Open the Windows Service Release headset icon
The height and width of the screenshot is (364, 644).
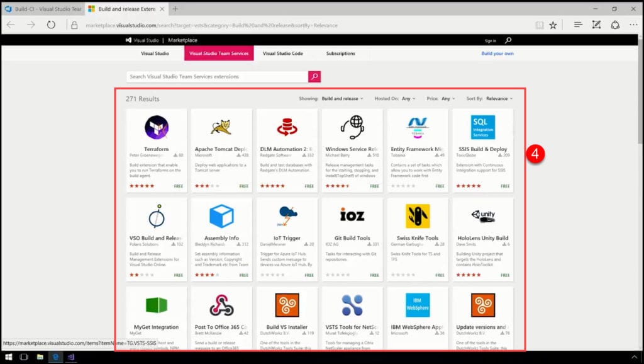click(352, 127)
